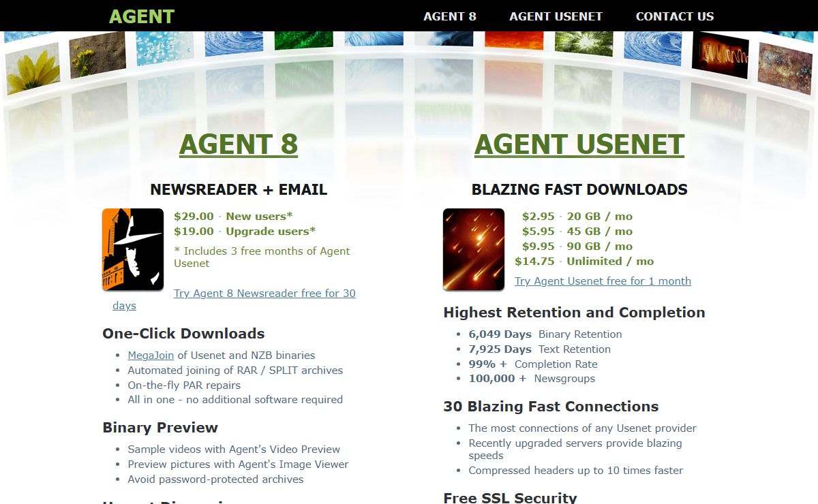
Task: Click Sample videos with Agent's Video Preview
Action: click(x=234, y=450)
